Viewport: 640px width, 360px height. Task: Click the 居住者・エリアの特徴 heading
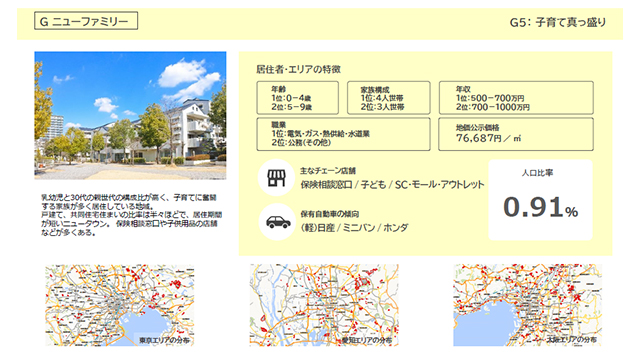[x=298, y=69]
